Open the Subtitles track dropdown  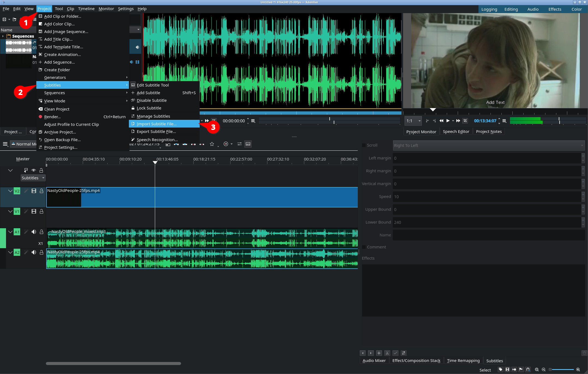33,178
